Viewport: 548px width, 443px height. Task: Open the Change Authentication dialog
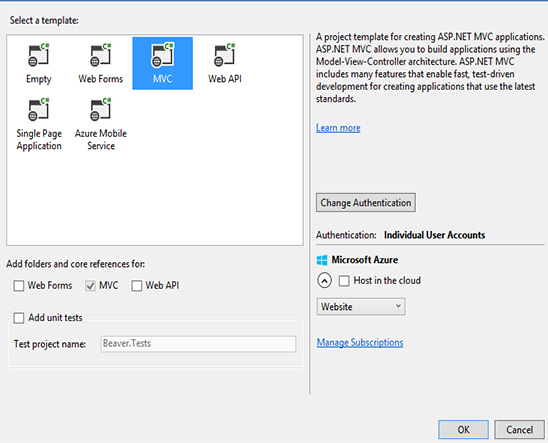pyautogui.click(x=366, y=203)
